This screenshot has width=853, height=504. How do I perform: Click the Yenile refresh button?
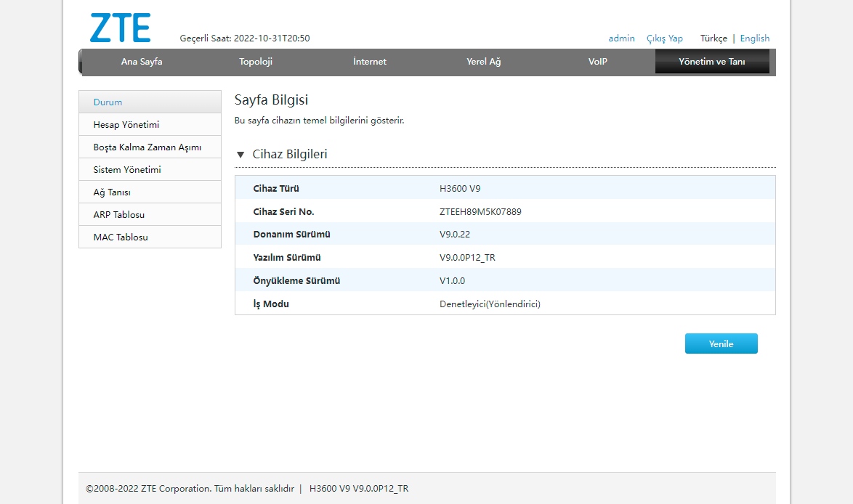tap(721, 344)
